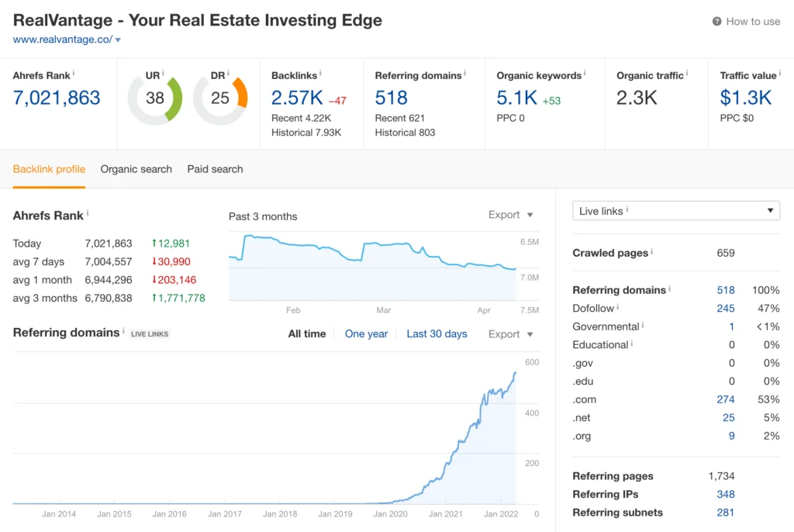Click info icon beside UR gauge
Image resolution: width=794 pixels, height=532 pixels.
pos(164,74)
